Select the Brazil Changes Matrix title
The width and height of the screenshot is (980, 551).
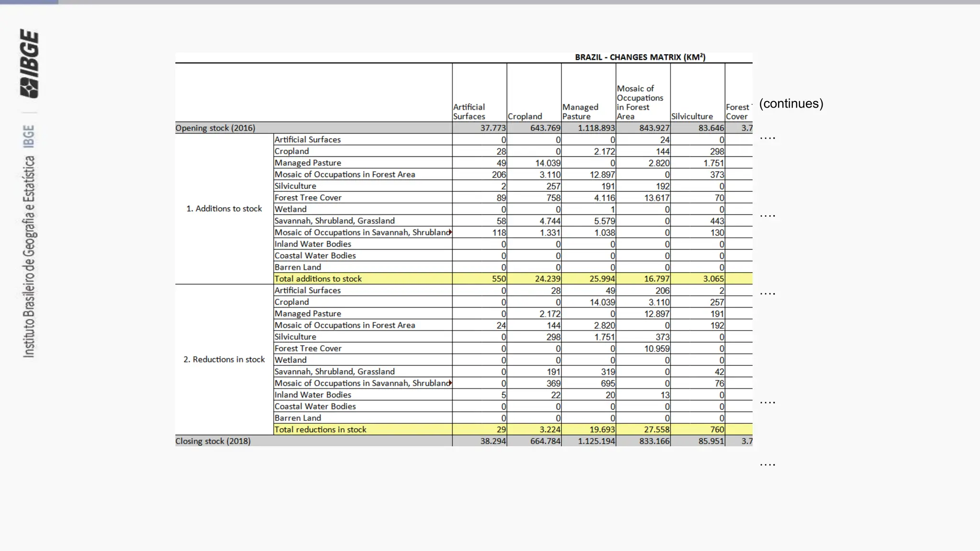pos(640,57)
